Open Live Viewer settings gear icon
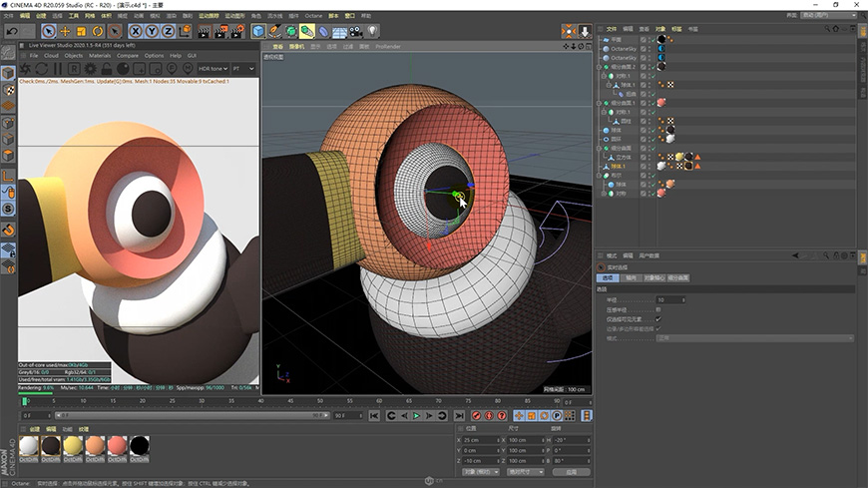The image size is (868, 488). click(x=90, y=69)
